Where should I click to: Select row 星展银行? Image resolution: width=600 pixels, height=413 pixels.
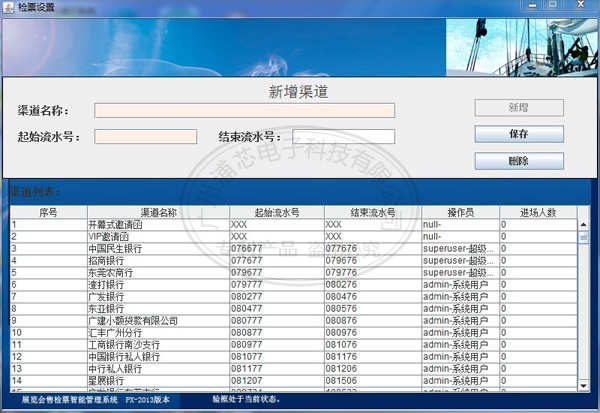(294, 380)
